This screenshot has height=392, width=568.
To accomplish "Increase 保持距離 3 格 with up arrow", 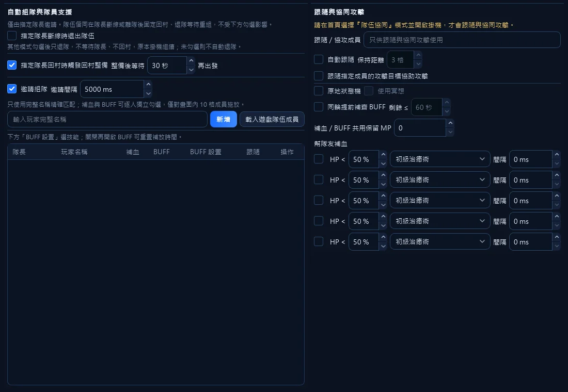I will click(x=418, y=55).
